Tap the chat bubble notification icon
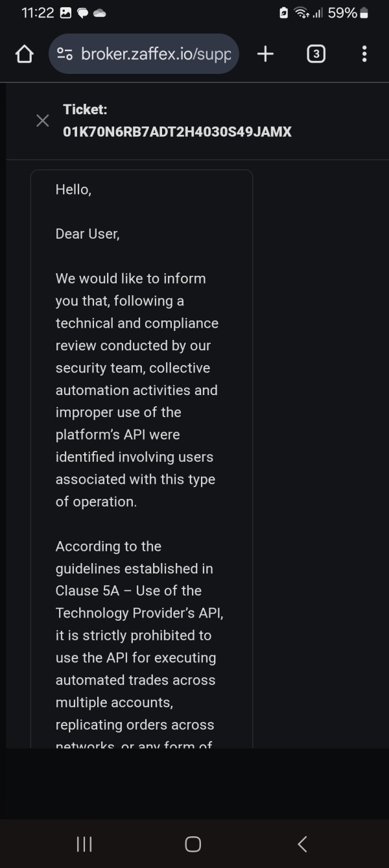The width and height of the screenshot is (389, 868). 82,13
